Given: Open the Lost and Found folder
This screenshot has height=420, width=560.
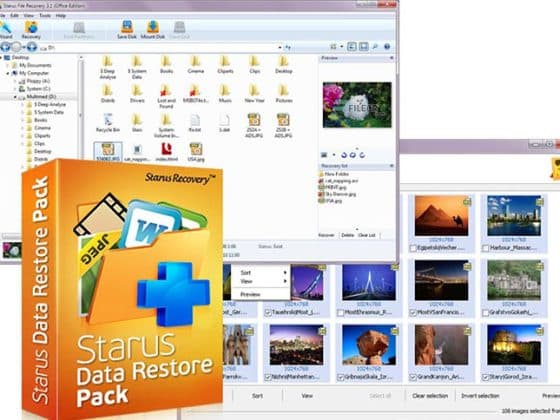Looking at the screenshot, I should [166, 96].
